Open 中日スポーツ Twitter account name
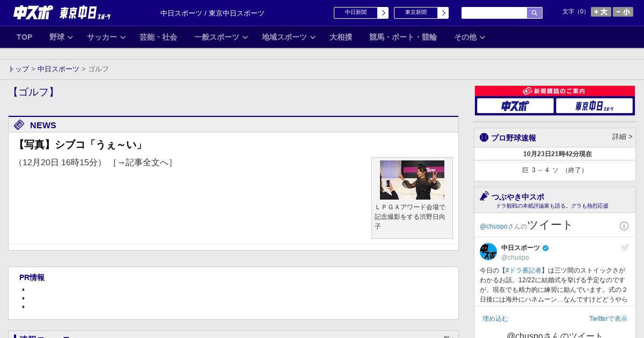The height and width of the screenshot is (338, 644). point(521,248)
